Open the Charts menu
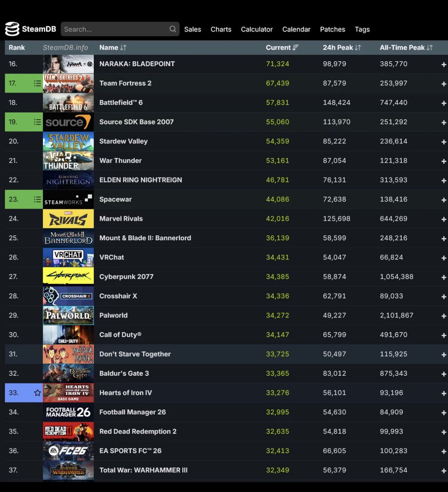The height and width of the screenshot is (492, 448). point(221,30)
